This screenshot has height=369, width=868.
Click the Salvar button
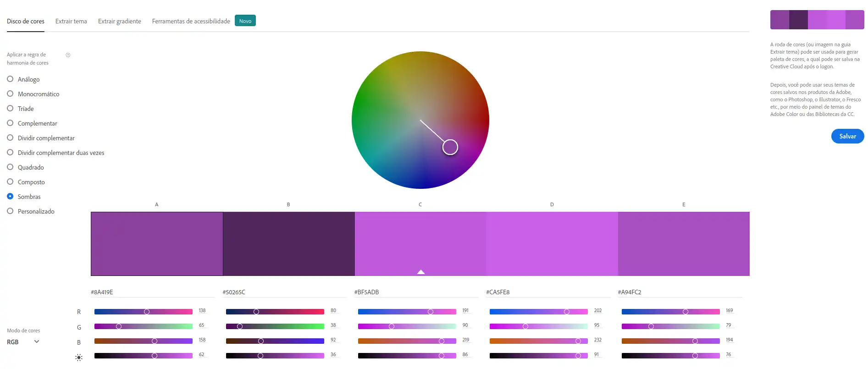(847, 136)
